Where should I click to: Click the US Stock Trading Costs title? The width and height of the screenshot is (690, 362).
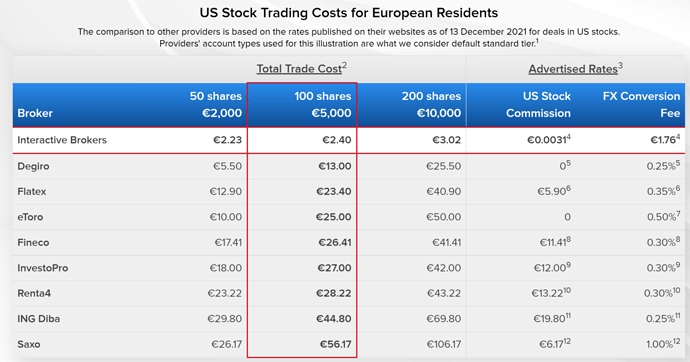(x=349, y=13)
